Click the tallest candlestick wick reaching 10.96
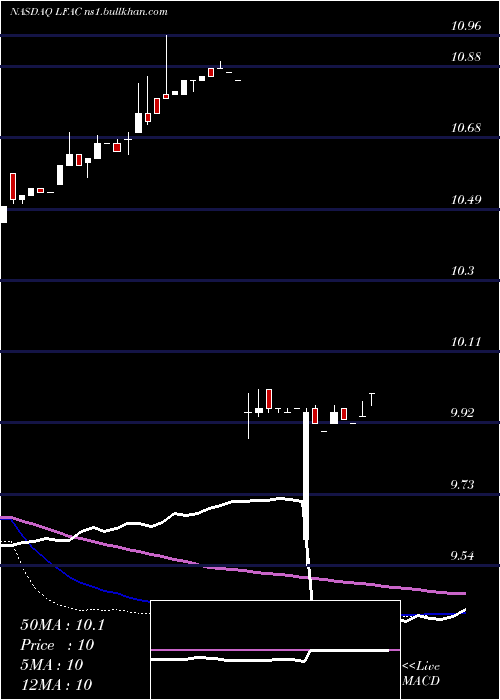This screenshot has width=500, height=700. (166, 66)
